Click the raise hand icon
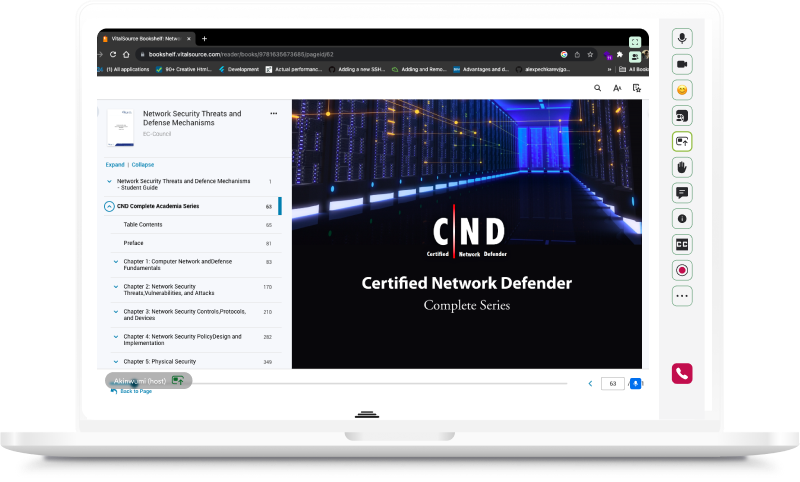800x482 pixels. (x=682, y=167)
